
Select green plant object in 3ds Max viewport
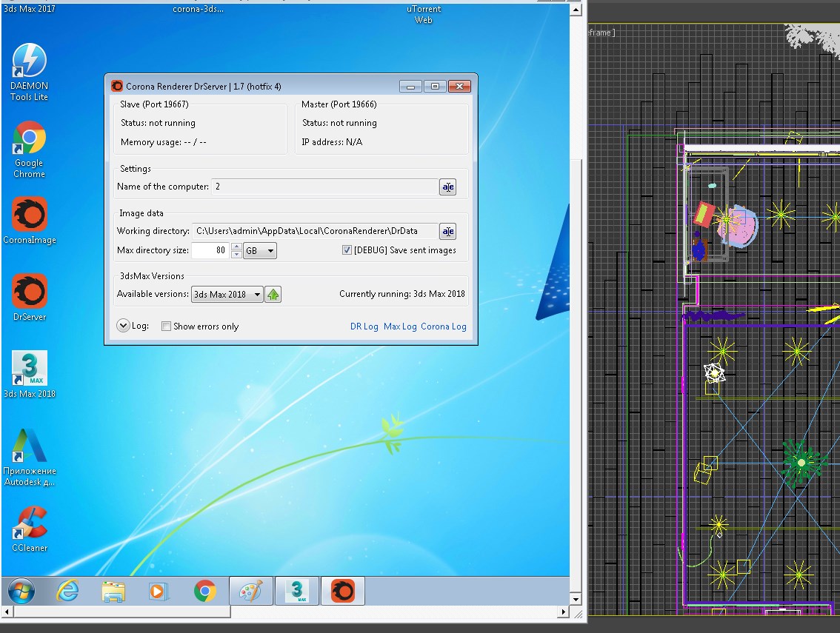(801, 462)
